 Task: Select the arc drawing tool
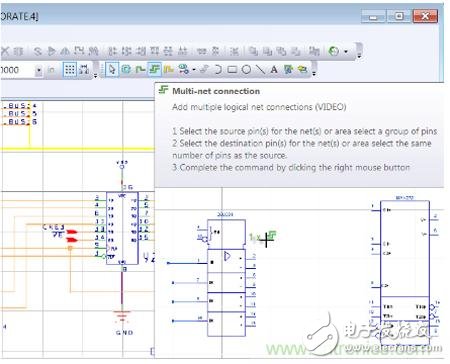[x=218, y=70]
